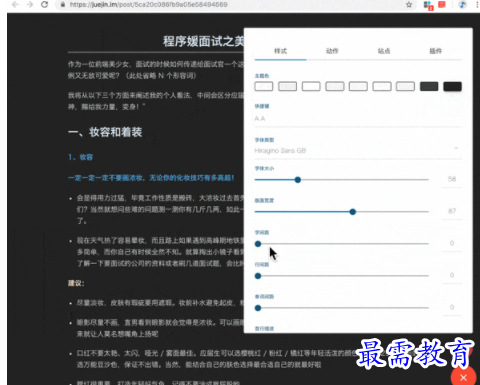Viewport: 480px width, 385px height.
Task: Open the browser three-dot menu
Action: [477, 4]
